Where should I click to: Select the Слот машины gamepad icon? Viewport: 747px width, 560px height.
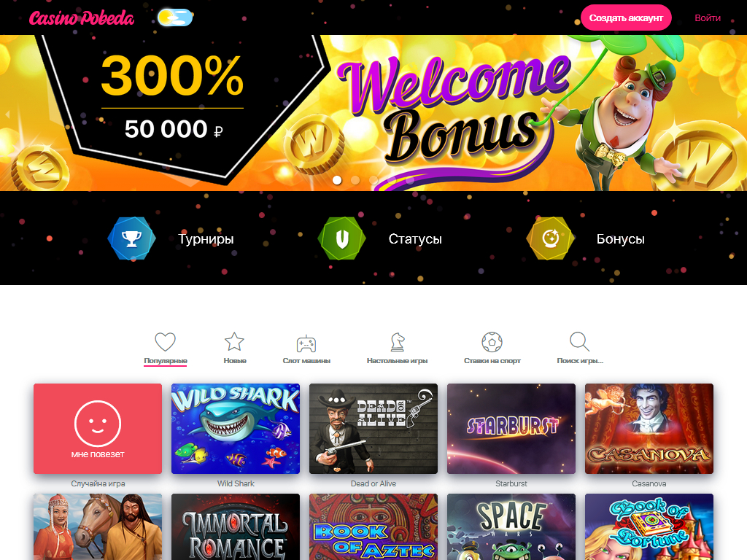(x=306, y=343)
